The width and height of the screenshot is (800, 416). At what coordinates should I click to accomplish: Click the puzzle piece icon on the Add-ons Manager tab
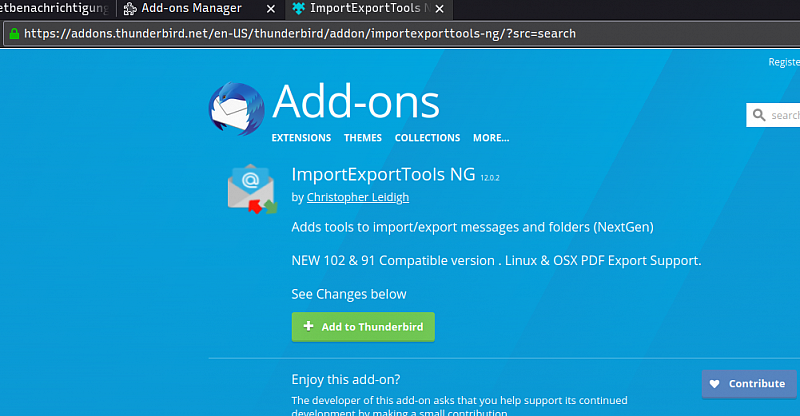coord(130,9)
